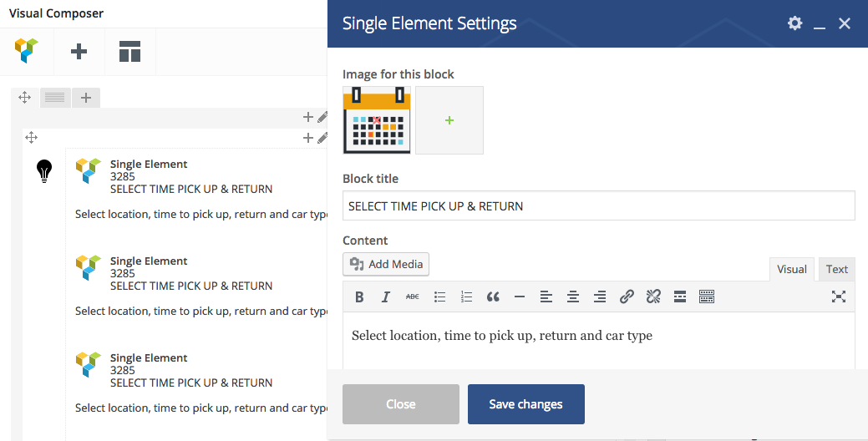Toggle italic formatting in the editor
The width and height of the screenshot is (868, 441).
tap(385, 297)
